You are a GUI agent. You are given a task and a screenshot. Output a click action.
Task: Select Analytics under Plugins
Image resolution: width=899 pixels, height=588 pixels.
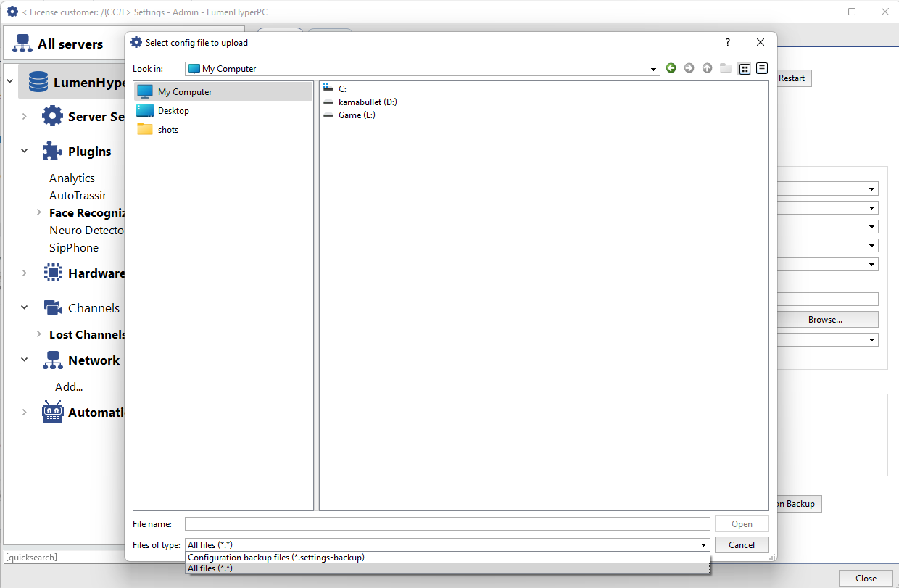click(x=72, y=178)
